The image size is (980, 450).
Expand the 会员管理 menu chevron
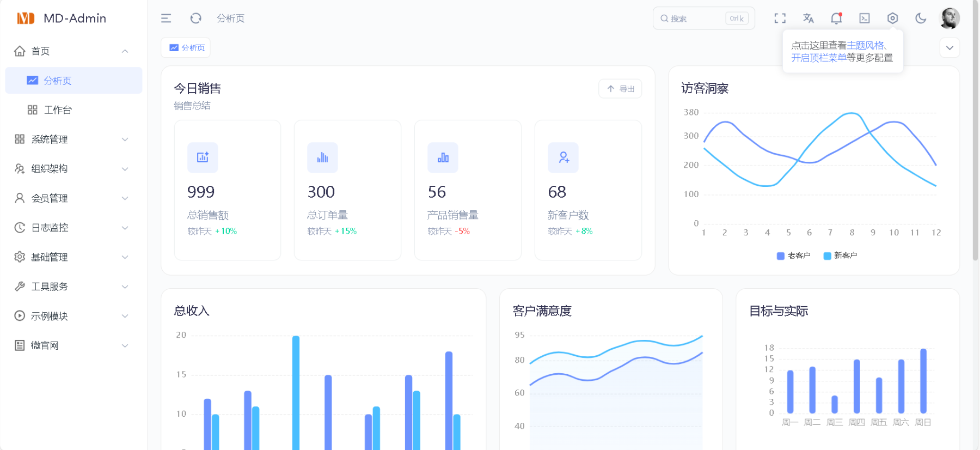tap(125, 198)
